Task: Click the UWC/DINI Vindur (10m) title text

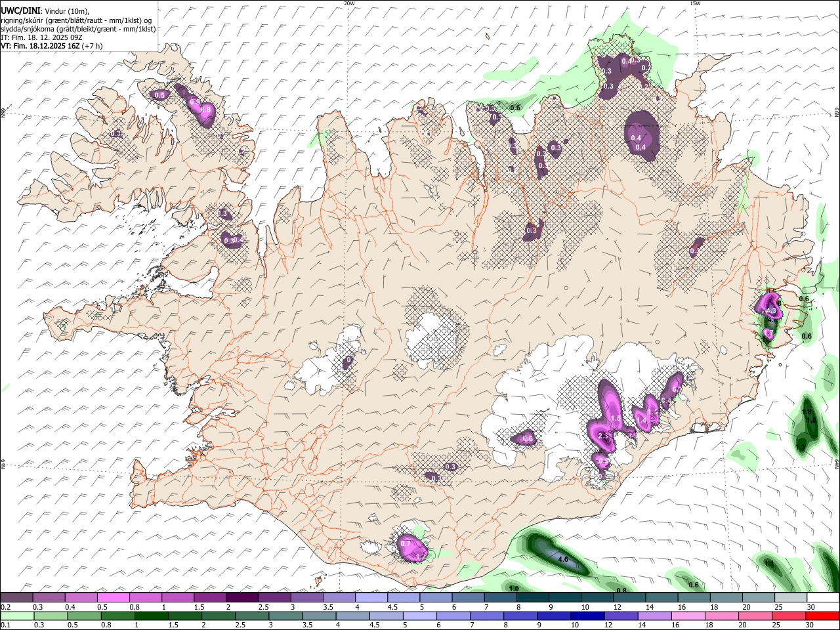Action: tap(45, 10)
